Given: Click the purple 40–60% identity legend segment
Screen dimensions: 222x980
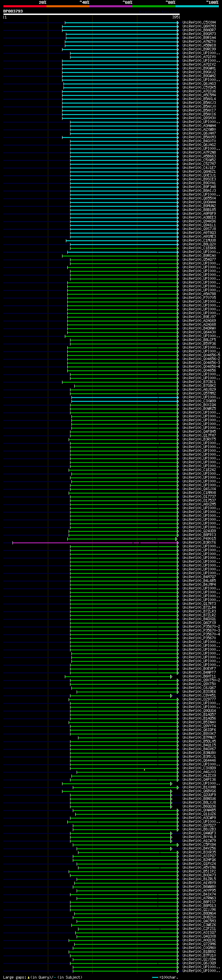Looking at the screenshot, I should click(x=111, y=6).
